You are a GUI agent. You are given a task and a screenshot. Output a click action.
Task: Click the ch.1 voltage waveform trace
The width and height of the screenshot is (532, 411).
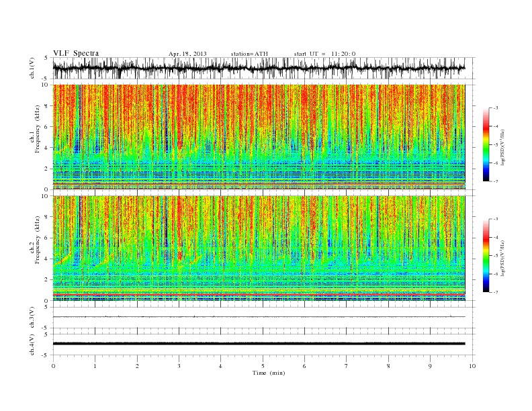pos(259,68)
